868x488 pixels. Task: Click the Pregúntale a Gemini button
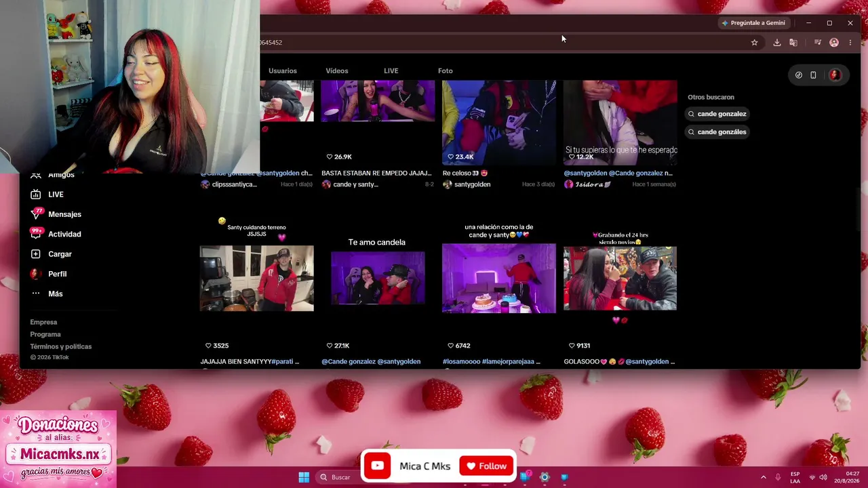[753, 23]
